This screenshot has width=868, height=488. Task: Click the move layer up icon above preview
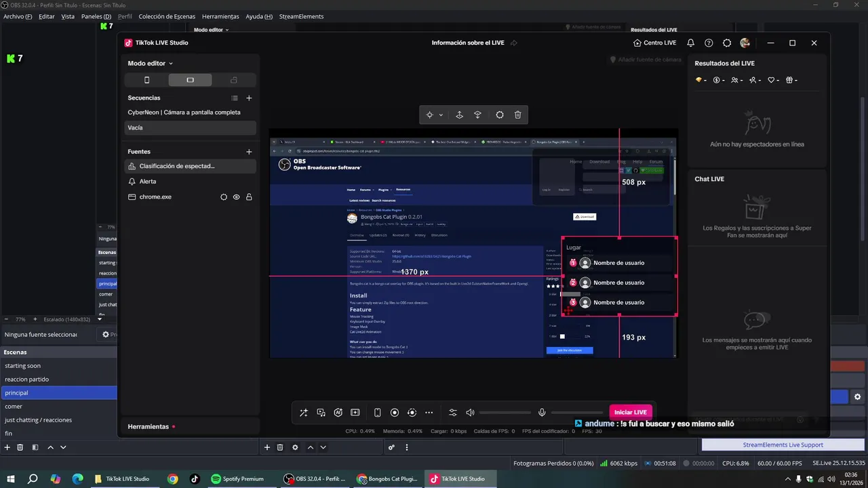click(x=459, y=115)
